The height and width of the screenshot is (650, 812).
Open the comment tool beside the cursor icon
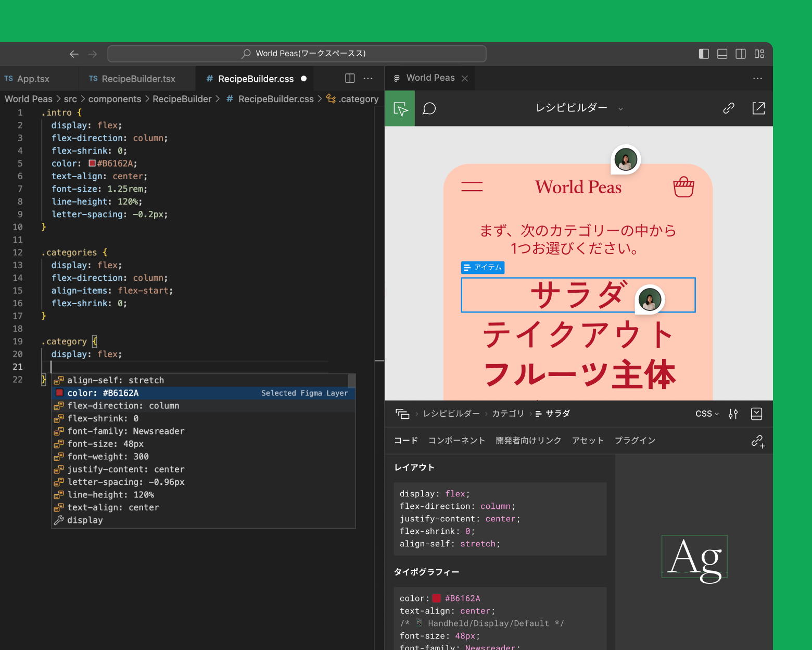click(x=429, y=108)
